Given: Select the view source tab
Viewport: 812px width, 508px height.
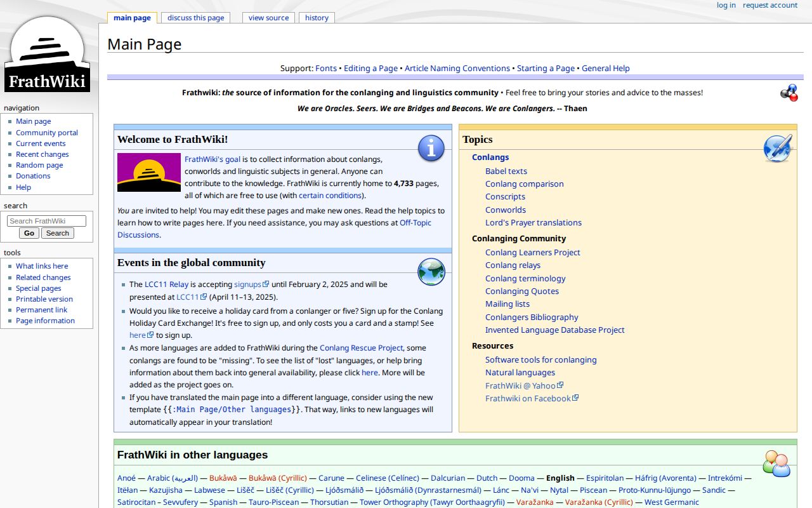Looking at the screenshot, I should tap(268, 18).
